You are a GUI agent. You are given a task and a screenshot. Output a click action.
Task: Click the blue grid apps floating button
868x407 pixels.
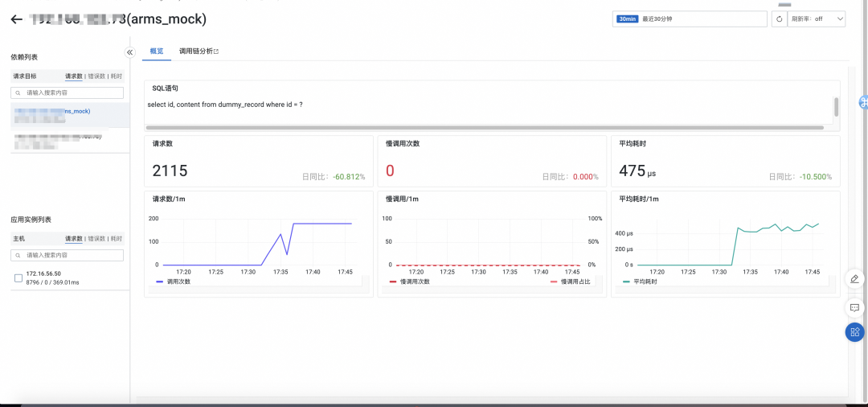[854, 331]
